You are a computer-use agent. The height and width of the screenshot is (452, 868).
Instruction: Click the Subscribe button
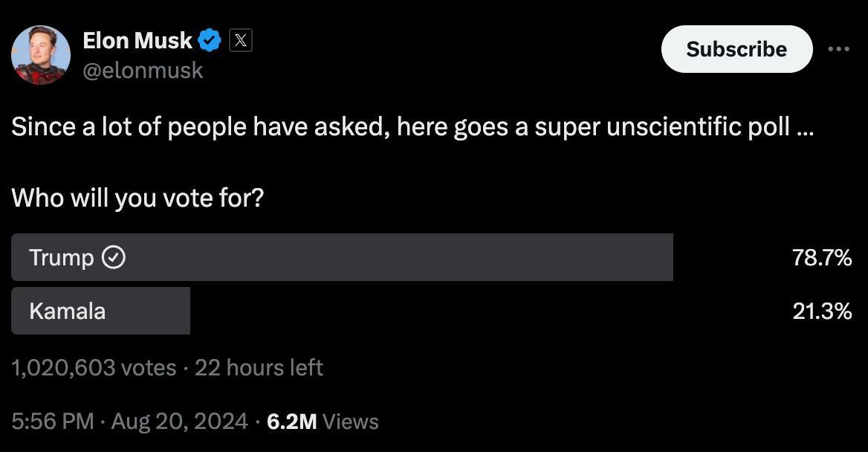(736, 49)
